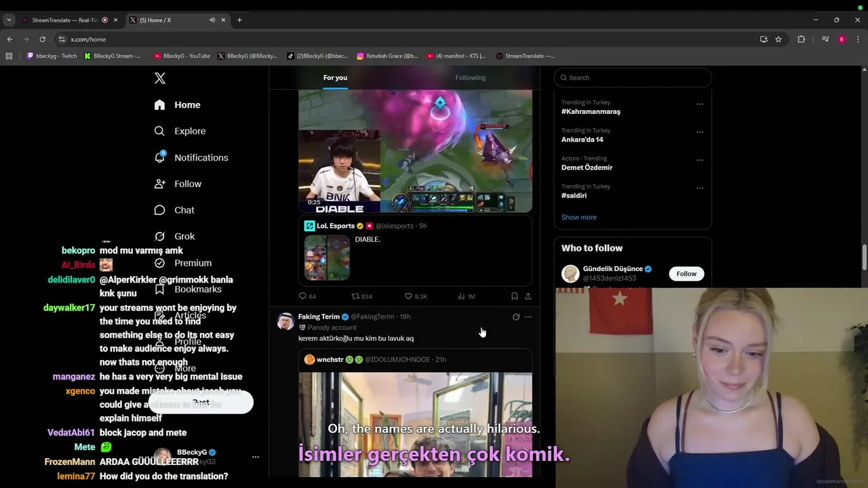Open Premium in the sidebar
868x488 pixels.
pos(183,263)
